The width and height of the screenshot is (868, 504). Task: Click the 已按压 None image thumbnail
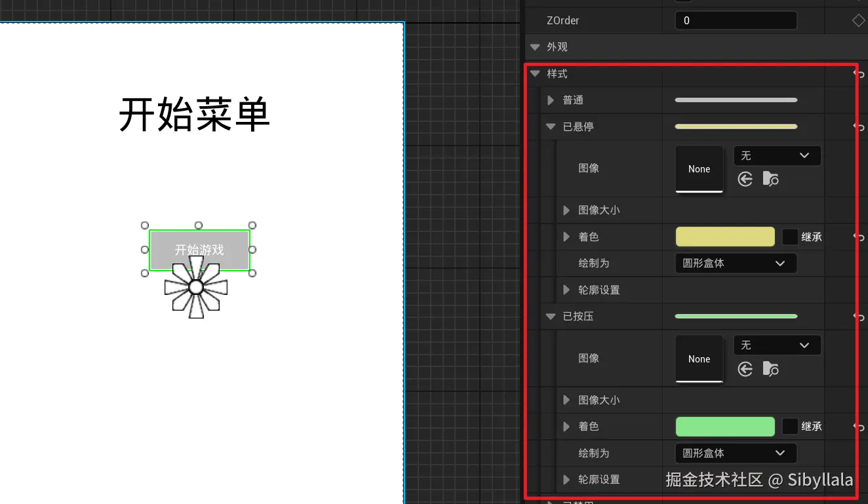[700, 359]
